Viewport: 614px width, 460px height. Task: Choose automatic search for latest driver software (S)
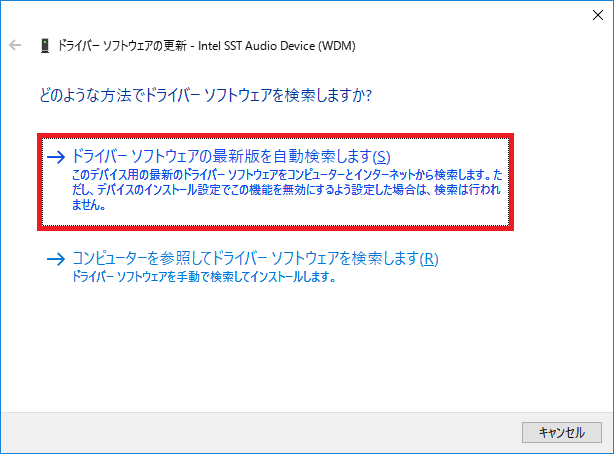click(275, 182)
